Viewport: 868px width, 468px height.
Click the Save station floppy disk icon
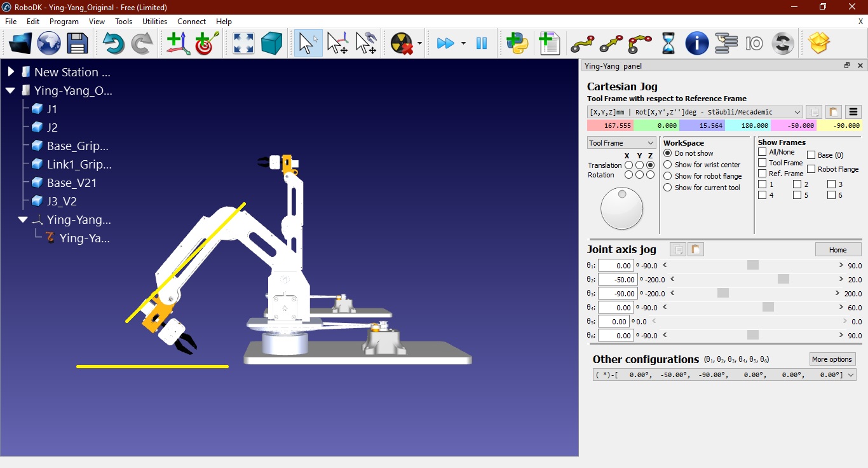[x=78, y=44]
